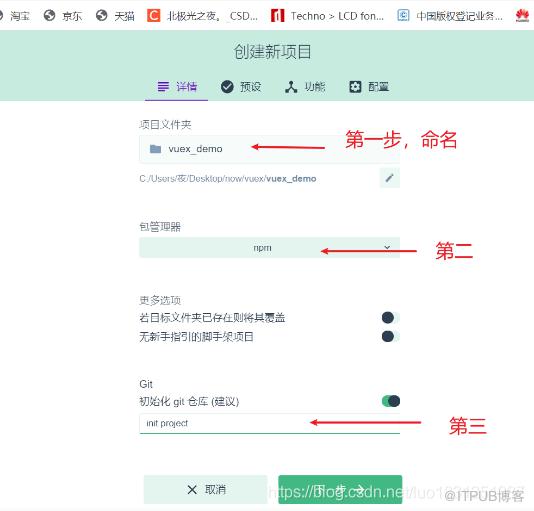Open the Techno LCD font bookmark
Screen dimensions: 534x511
point(327,16)
